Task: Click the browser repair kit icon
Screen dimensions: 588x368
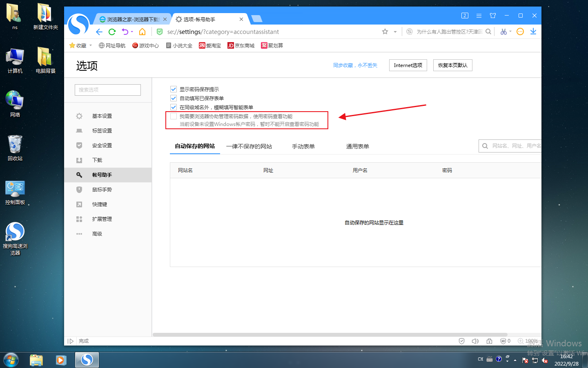Action: click(x=490, y=341)
